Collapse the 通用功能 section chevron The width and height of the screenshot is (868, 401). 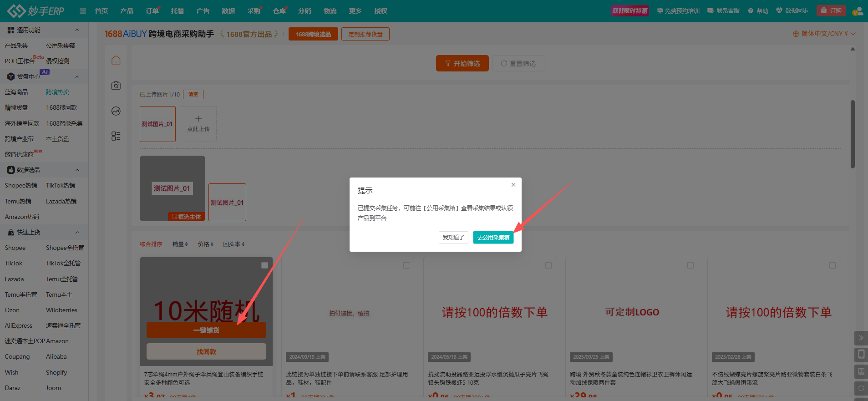[x=77, y=30]
